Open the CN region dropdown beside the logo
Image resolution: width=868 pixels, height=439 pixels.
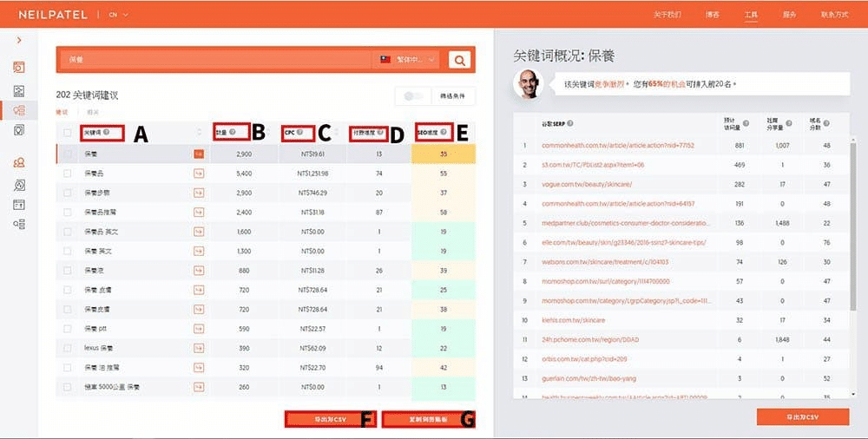coord(118,15)
